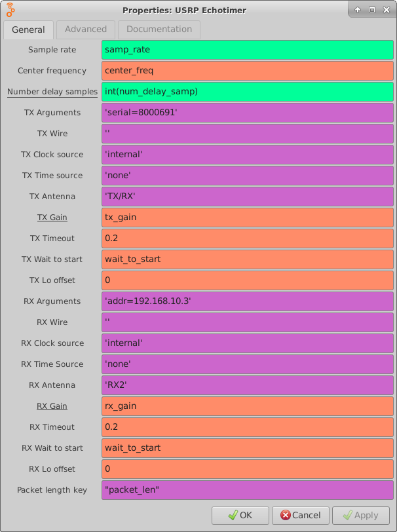Click the window roll-up arrow button
397x532 pixels.
pos(358,10)
